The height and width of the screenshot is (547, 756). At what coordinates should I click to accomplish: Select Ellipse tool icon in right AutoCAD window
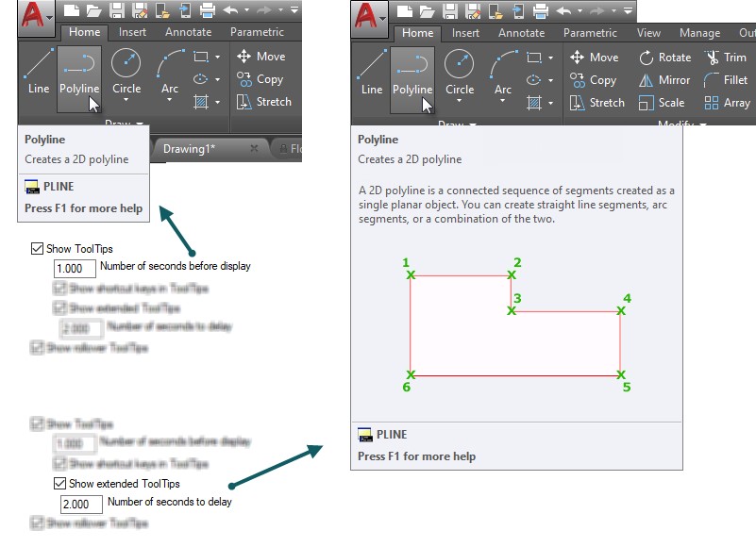pos(534,80)
